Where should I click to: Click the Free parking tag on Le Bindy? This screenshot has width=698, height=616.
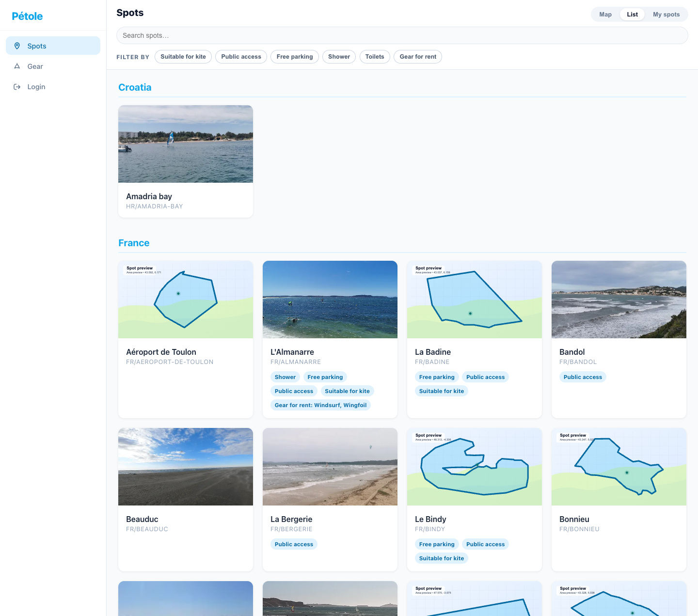(x=437, y=544)
